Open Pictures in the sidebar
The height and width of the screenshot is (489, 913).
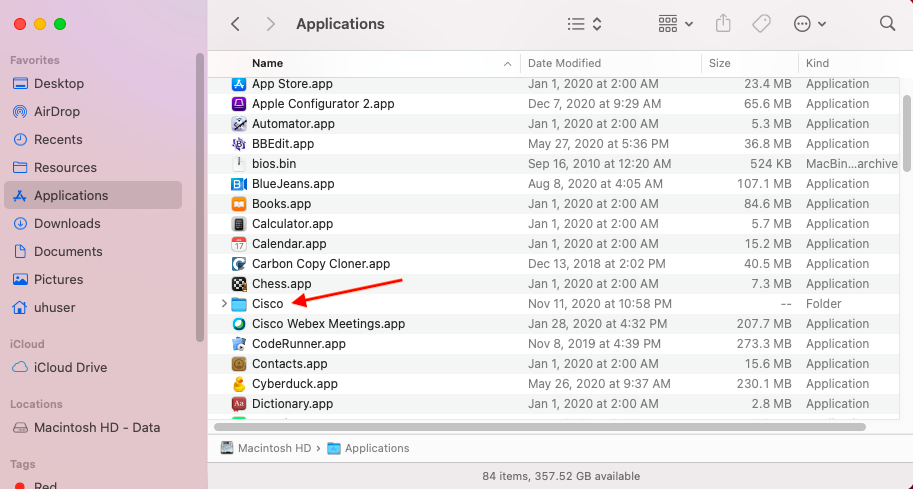click(x=93, y=279)
